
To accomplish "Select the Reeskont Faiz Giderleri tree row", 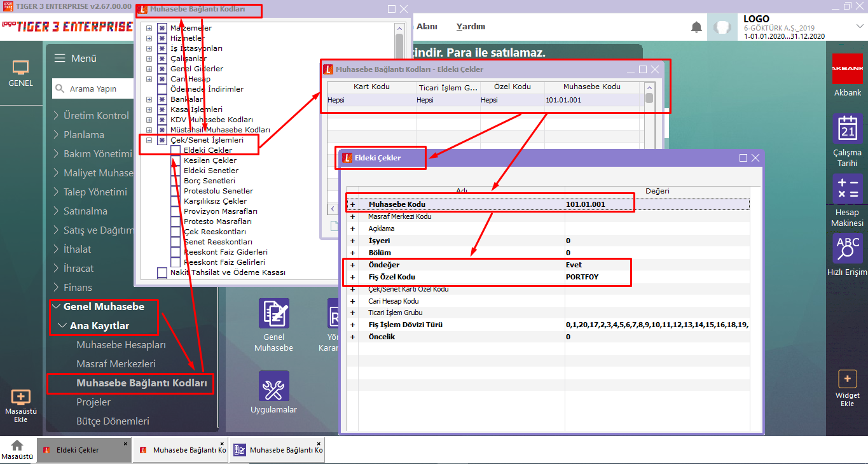I will pos(224,252).
